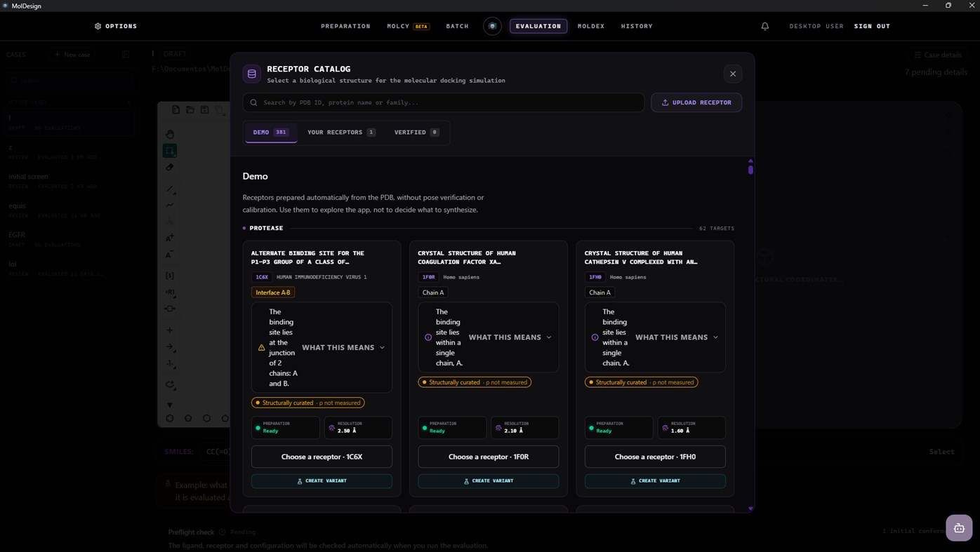Click the magnifier icon in receptor search
This screenshot has width=980, height=552.
(254, 102)
